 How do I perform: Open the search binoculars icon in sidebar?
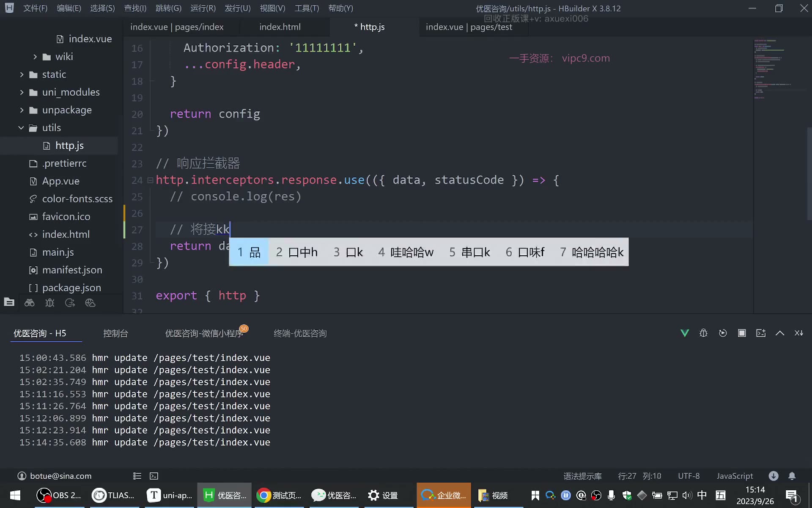tap(30, 303)
